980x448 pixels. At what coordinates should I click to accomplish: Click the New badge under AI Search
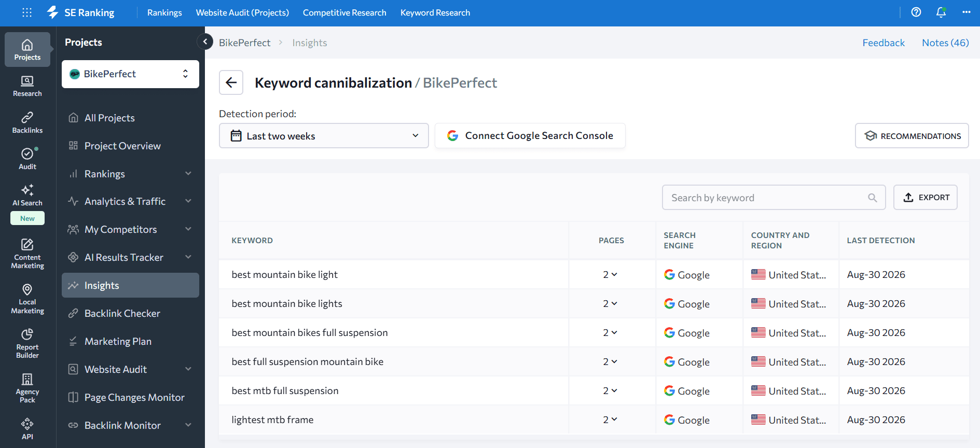click(27, 218)
